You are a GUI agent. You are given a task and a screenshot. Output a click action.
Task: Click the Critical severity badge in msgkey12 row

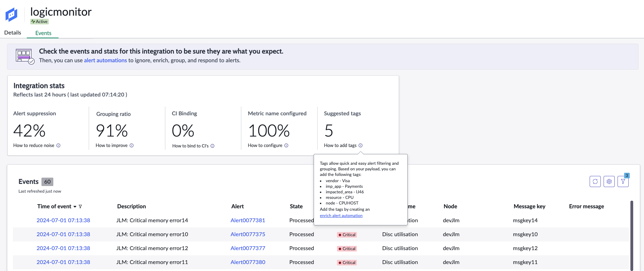347,249
